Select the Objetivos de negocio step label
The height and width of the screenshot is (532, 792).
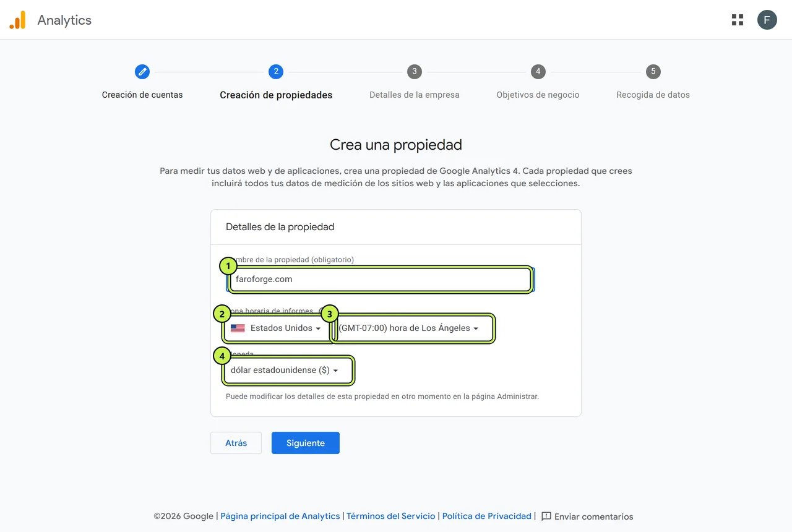[538, 95]
